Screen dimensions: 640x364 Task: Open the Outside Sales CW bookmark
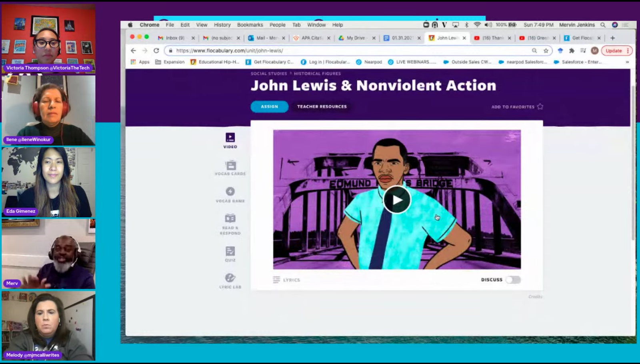[x=467, y=62]
